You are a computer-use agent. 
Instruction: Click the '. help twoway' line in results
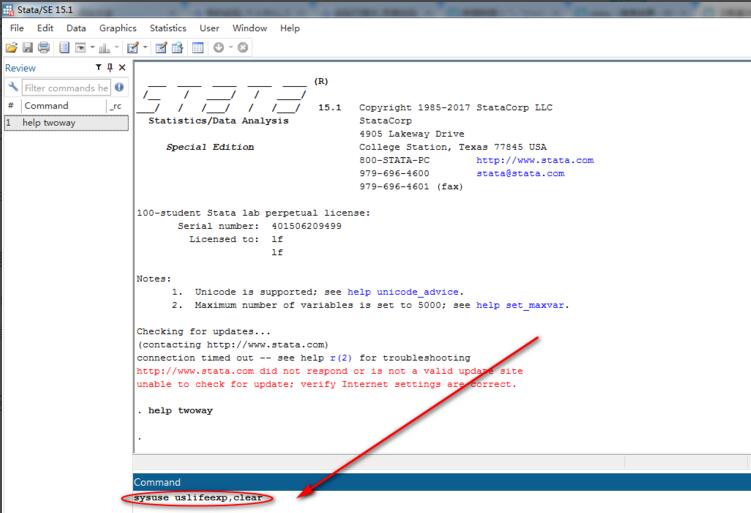coord(175,410)
